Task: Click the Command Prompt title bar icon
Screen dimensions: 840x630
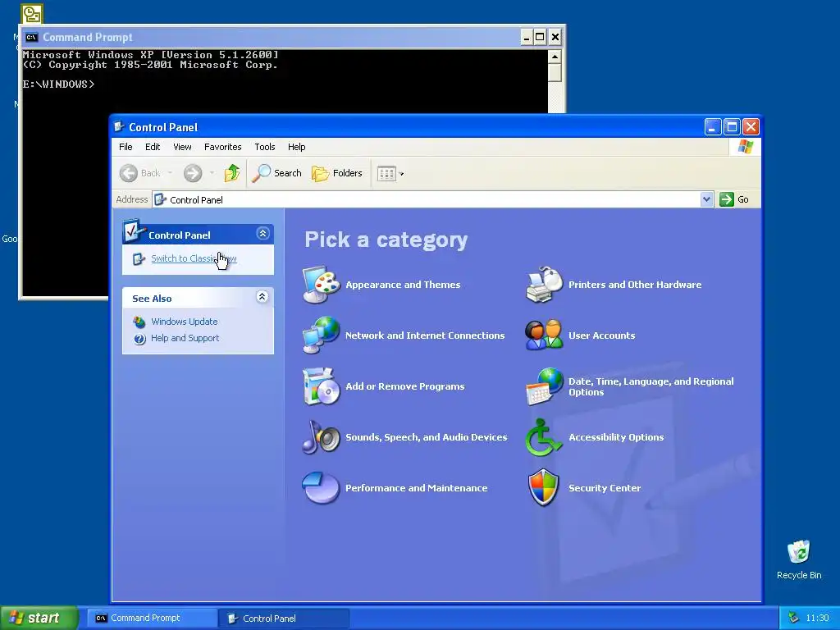Action: [32, 38]
